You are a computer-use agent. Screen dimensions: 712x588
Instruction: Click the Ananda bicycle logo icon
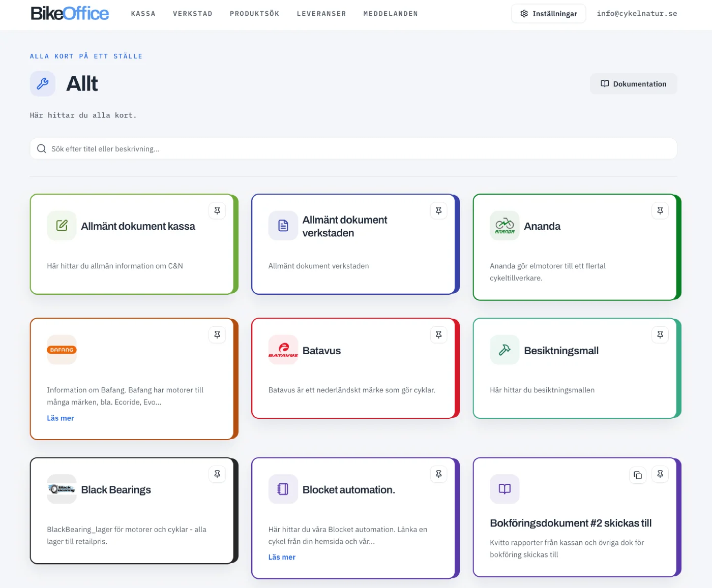[505, 226]
